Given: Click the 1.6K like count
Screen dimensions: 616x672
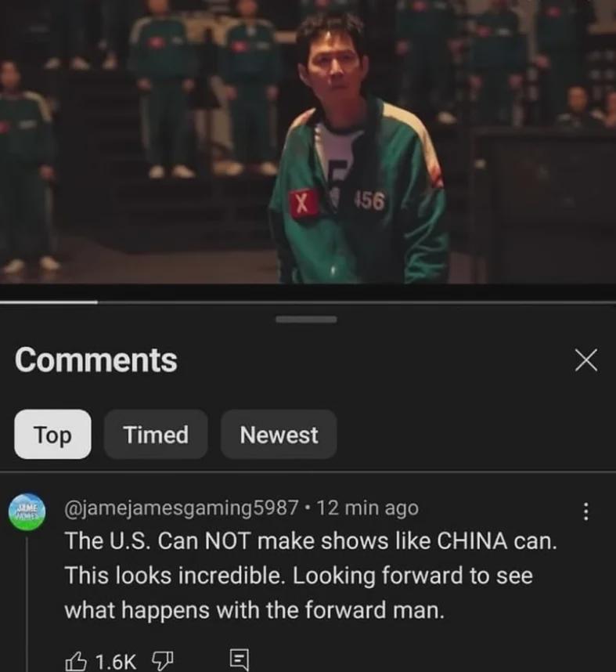Looking at the screenshot, I should [x=116, y=661].
